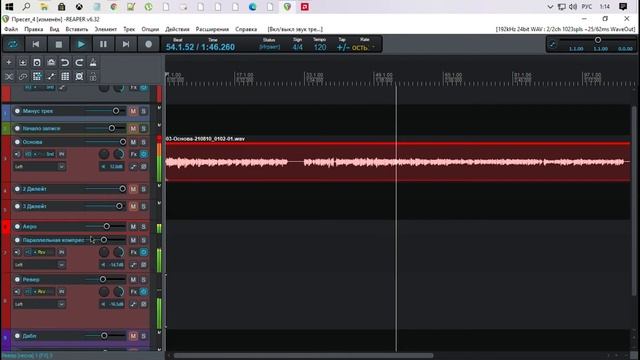Image resolution: width=640 pixels, height=360 pixels.
Task: Arm the Основа track for recording
Action: pyautogui.click(x=17, y=142)
